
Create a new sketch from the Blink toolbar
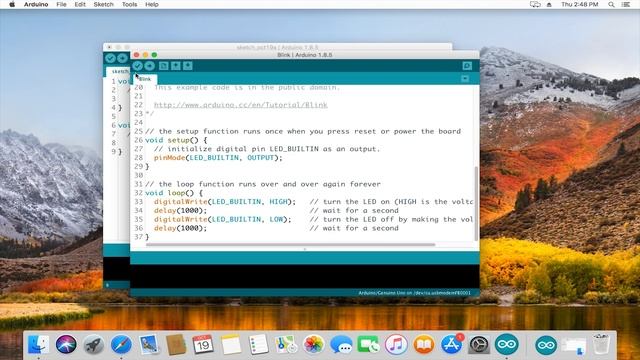[164, 66]
